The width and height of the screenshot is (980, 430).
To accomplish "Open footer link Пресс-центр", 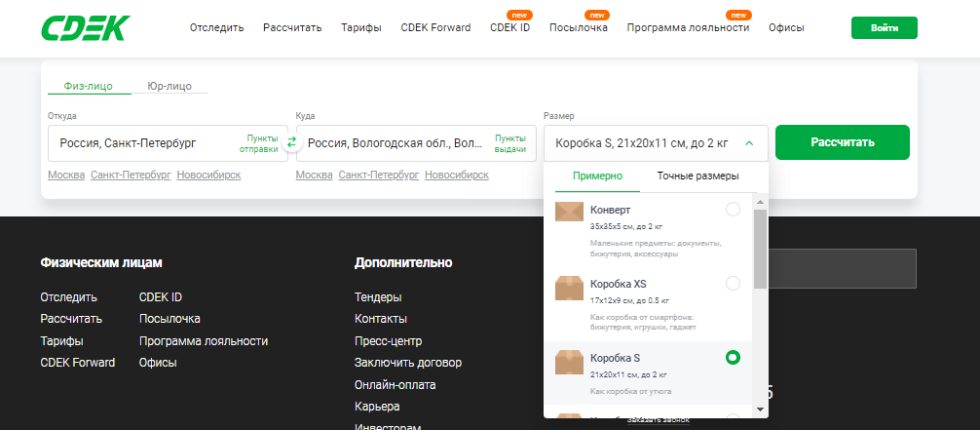I will pyautogui.click(x=388, y=341).
